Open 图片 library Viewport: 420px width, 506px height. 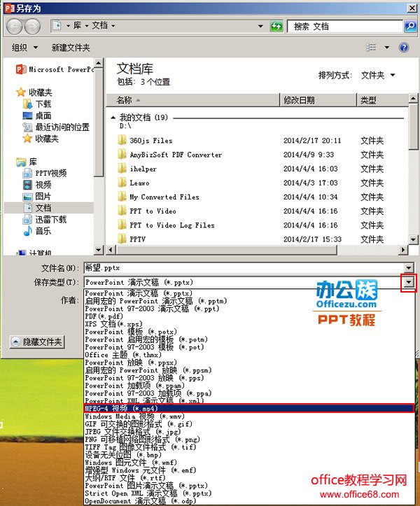37,196
